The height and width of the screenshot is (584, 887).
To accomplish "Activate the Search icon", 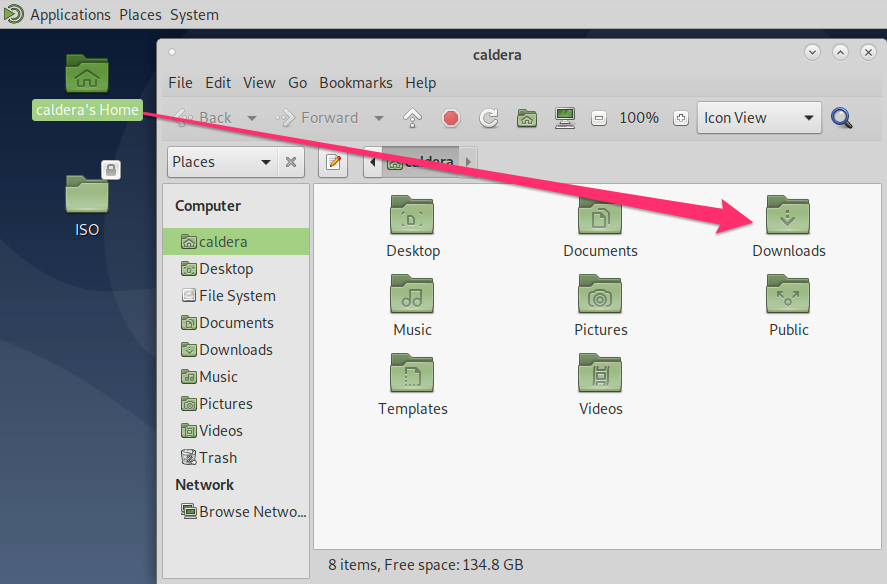I will [x=840, y=117].
